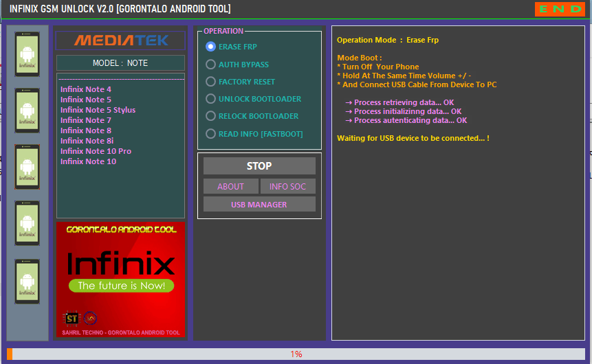
Task: Click 'Process initializinng data... OK' log line
Action: [403, 111]
